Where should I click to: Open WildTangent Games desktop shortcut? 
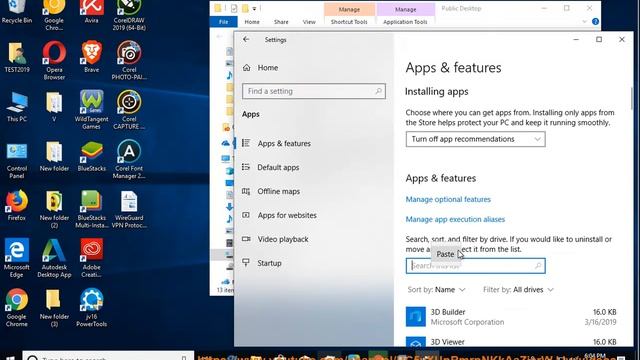[x=91, y=110]
